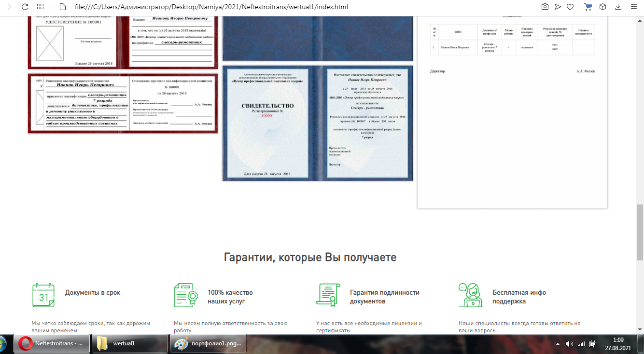Click the Show desktop strip
Image resolution: width=644 pixels, height=354 pixels.
point(641,344)
